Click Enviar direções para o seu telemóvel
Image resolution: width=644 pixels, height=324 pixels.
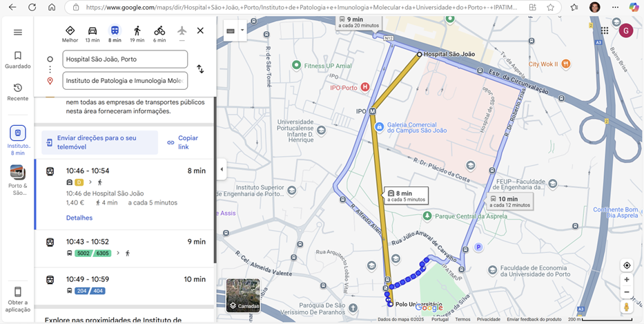(100, 142)
